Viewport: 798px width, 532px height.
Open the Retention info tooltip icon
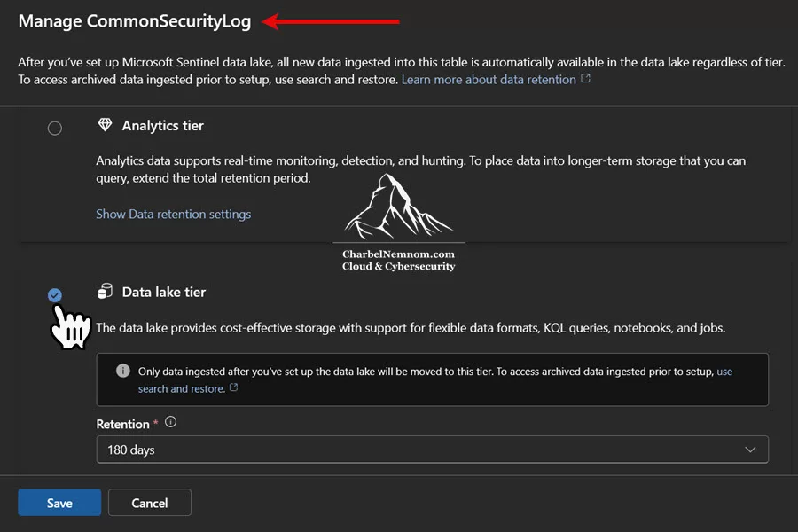170,422
